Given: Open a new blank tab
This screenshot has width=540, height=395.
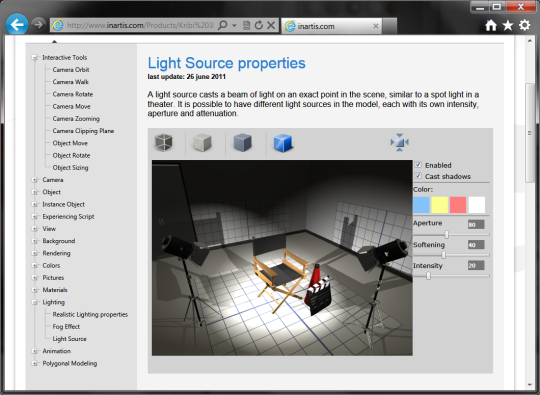Looking at the screenshot, I should pos(390,26).
